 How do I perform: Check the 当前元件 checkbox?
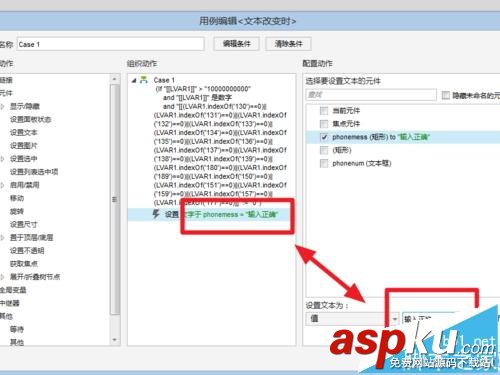tap(324, 111)
